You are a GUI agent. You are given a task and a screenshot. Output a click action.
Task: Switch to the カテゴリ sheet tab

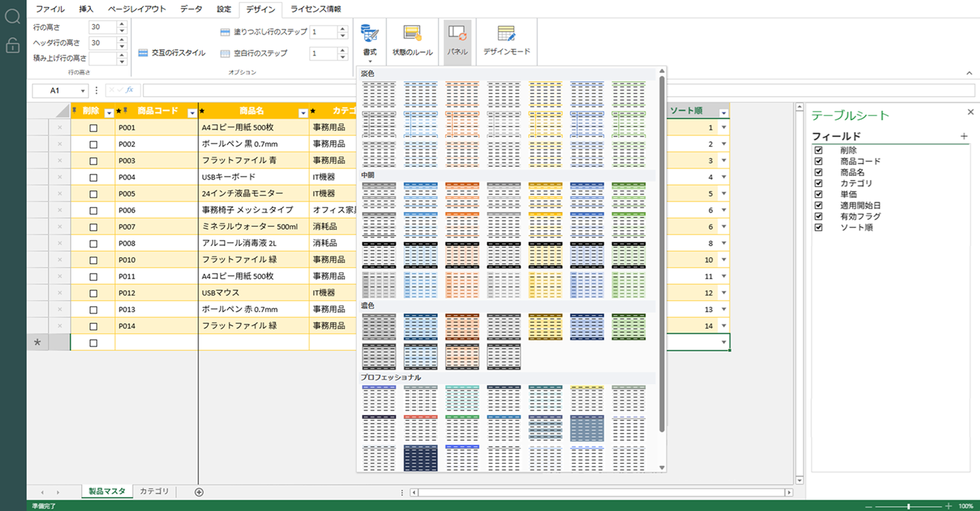point(154,492)
